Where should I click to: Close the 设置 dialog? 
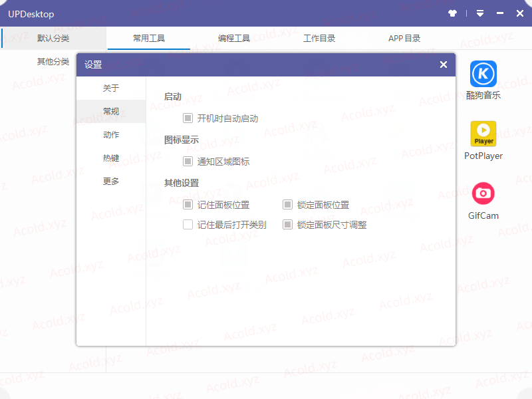click(444, 65)
